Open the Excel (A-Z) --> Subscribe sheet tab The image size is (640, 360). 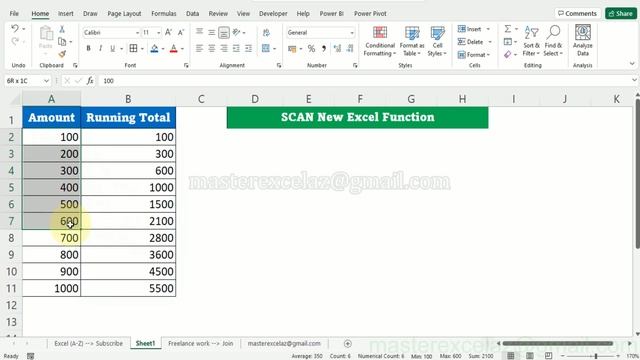point(88,344)
